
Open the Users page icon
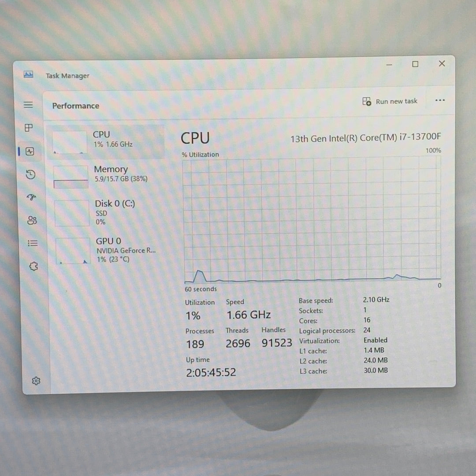click(32, 220)
